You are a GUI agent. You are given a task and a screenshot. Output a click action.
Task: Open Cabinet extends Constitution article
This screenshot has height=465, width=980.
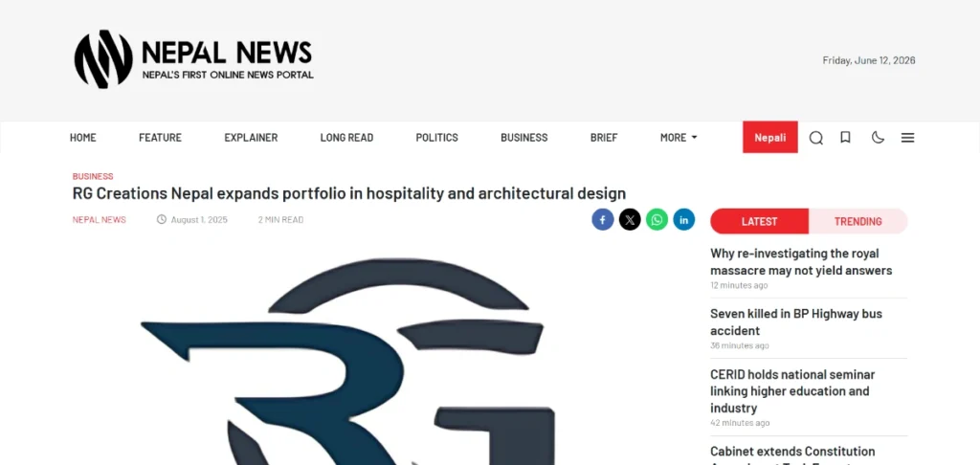click(x=792, y=454)
